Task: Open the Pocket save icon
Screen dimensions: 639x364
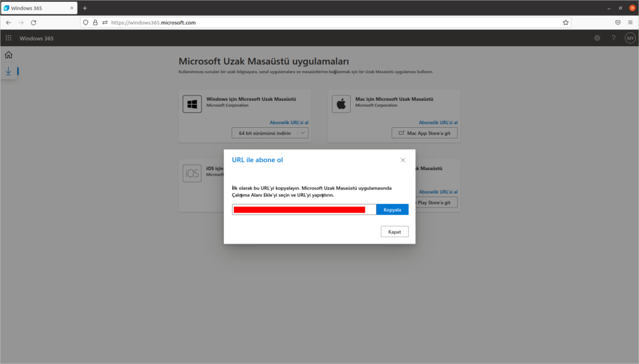Action: pos(618,23)
